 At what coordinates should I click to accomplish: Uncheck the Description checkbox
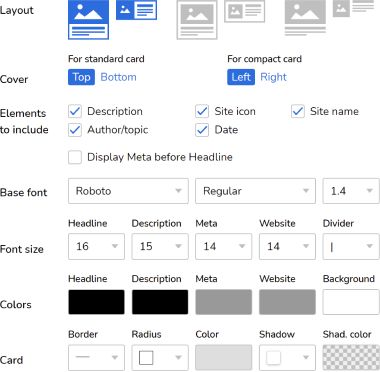click(x=75, y=111)
